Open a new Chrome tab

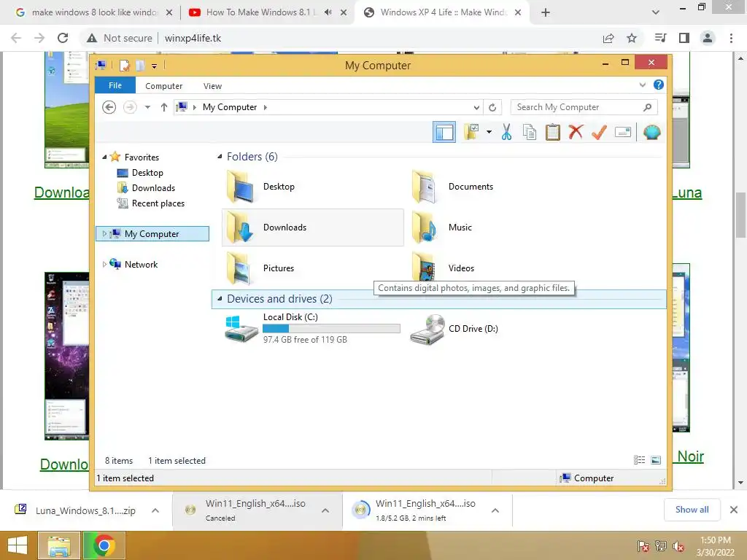point(546,12)
